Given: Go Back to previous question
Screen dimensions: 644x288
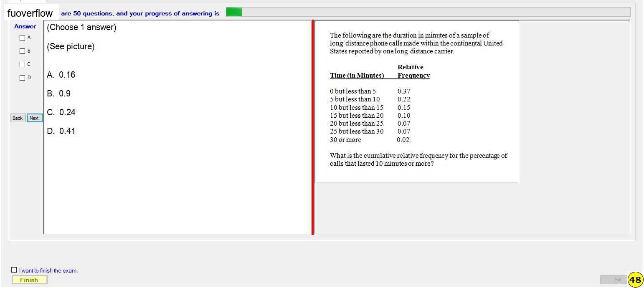Looking at the screenshot, I should 18,118.
